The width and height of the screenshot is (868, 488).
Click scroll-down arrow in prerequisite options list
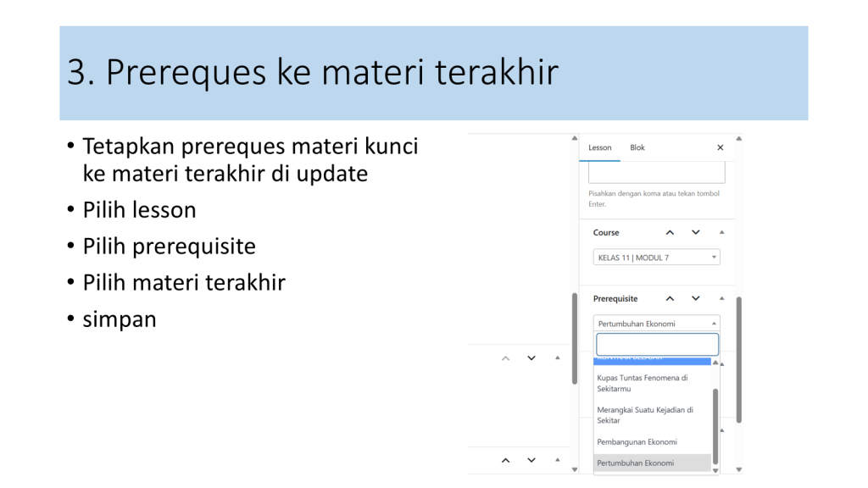[x=715, y=469]
